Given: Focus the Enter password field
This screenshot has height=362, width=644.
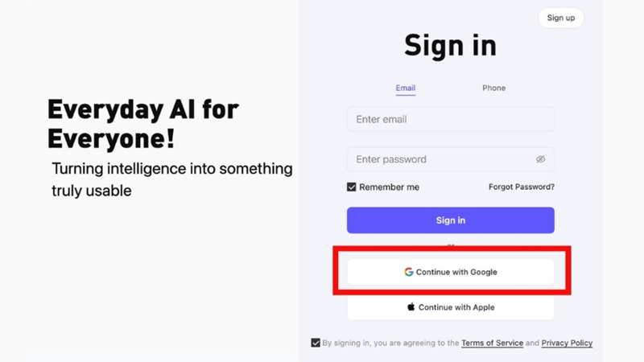Looking at the screenshot, I should coord(451,159).
